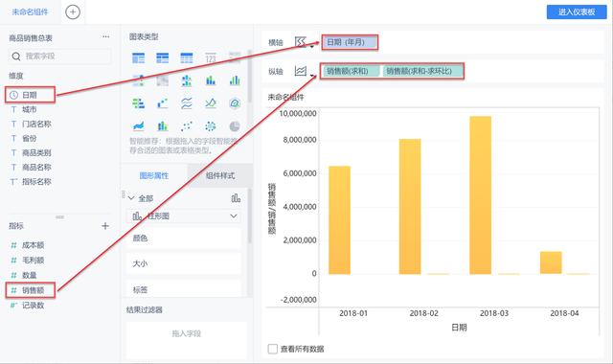This screenshot has width=613, height=364.
Task: Choose the multi-series column chart type
Action: coord(235,80)
